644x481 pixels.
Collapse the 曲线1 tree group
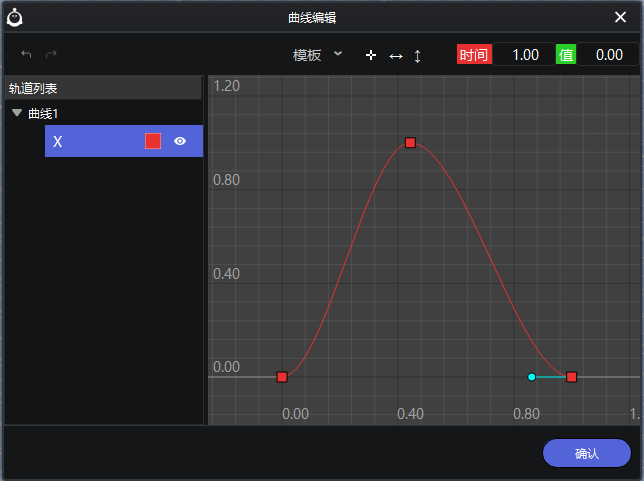click(x=16, y=113)
